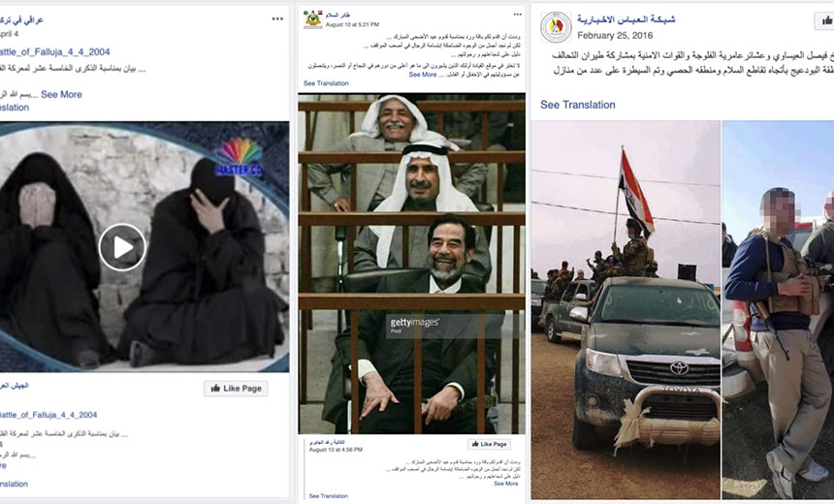Image resolution: width=834 pixels, height=504 pixels.
Task: Open the three-dots menu on the Falluja post
Action: click(277, 18)
